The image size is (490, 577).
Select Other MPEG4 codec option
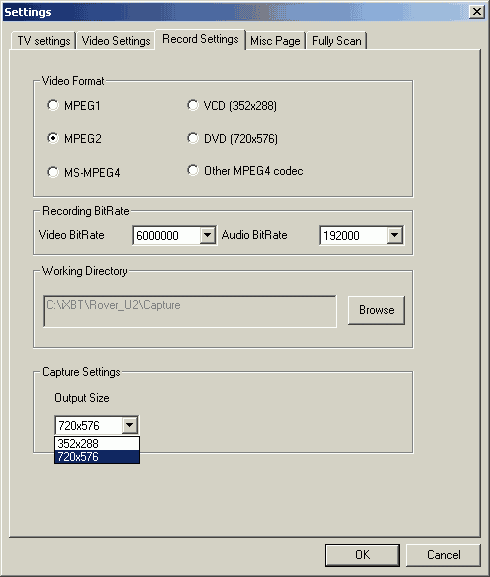coord(193,170)
